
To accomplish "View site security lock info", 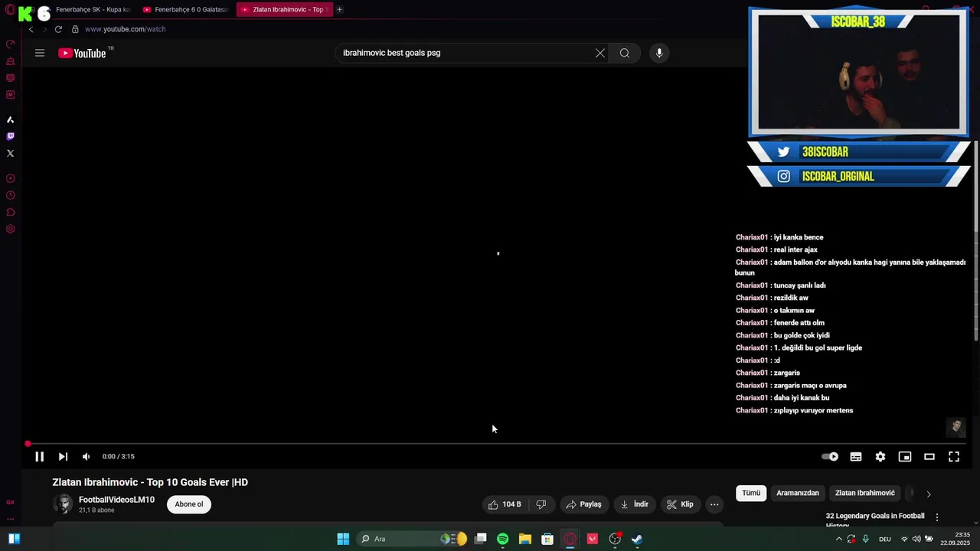I will click(x=75, y=29).
